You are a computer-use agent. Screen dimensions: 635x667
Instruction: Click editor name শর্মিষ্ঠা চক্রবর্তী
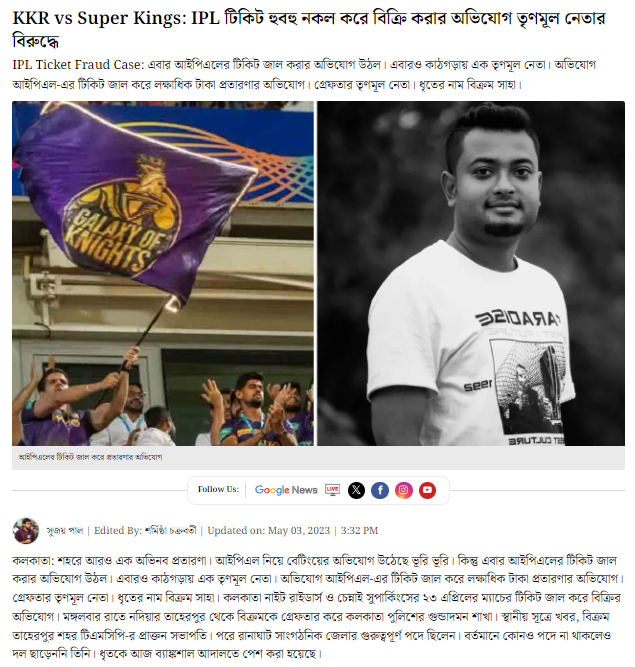171,530
